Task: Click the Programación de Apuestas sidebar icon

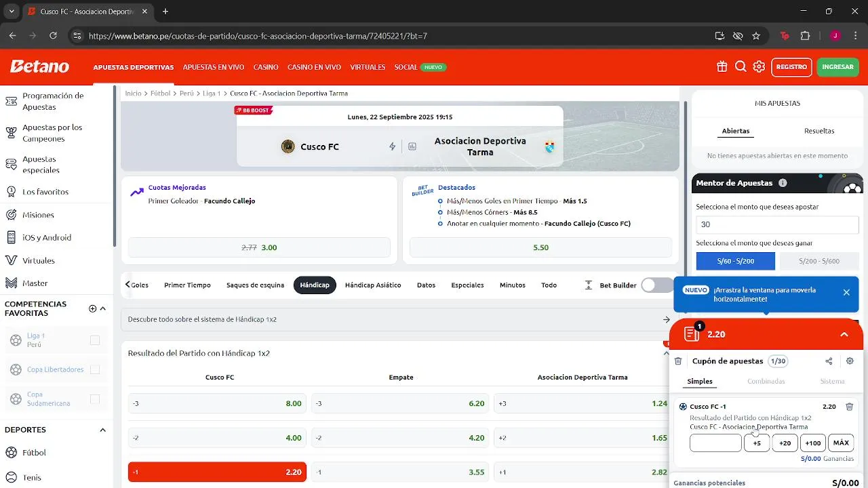Action: click(11, 101)
